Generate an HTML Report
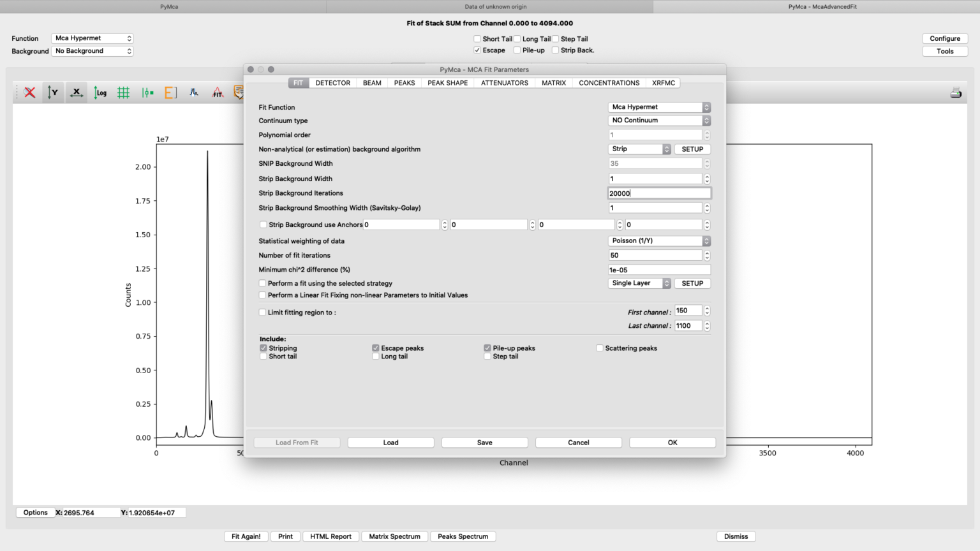 330,536
